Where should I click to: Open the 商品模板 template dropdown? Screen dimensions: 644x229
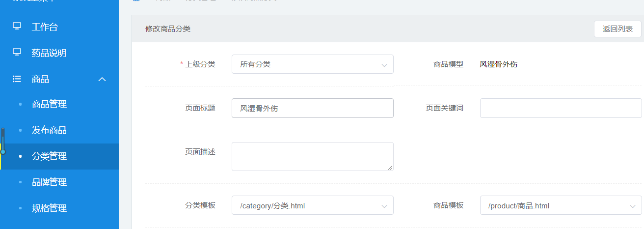[560, 206]
